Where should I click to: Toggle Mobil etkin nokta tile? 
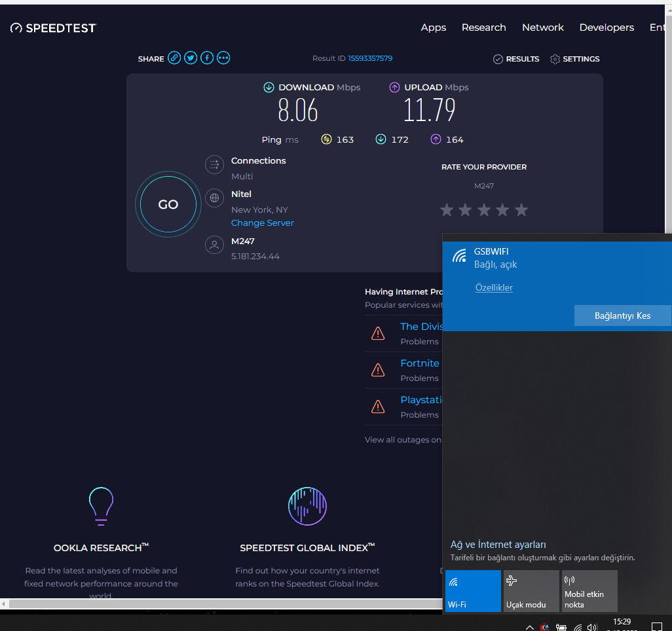589,590
